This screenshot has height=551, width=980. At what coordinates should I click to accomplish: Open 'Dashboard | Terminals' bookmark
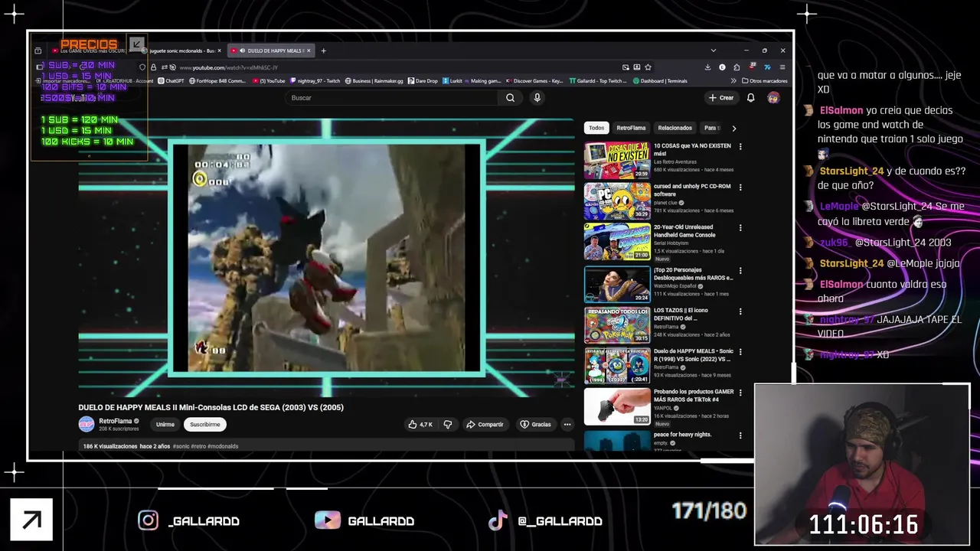(660, 80)
